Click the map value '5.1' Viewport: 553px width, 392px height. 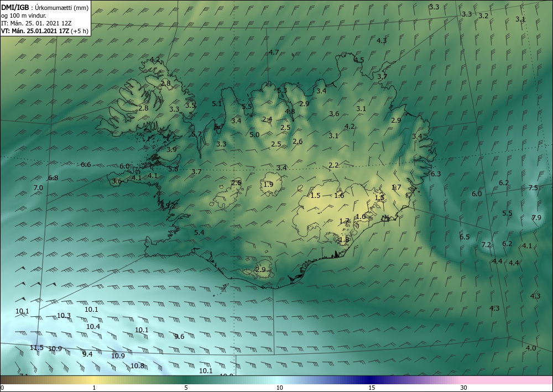click(x=217, y=103)
